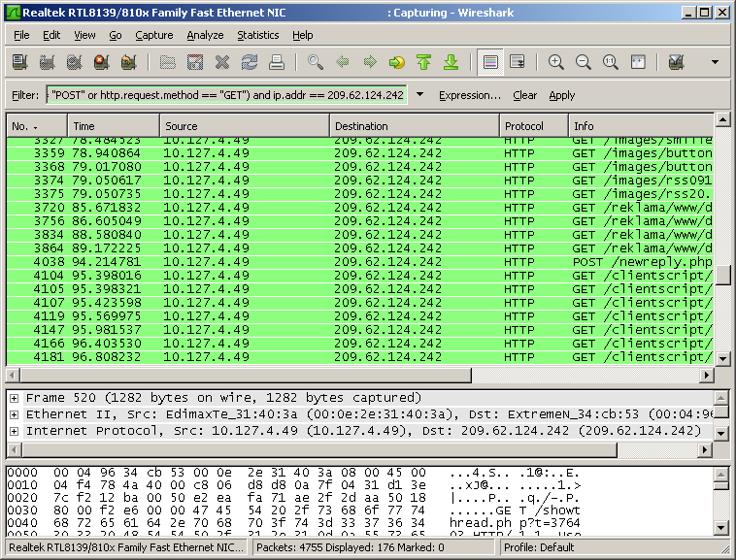
Task: Sort by Destination column header
Action: coord(415,126)
